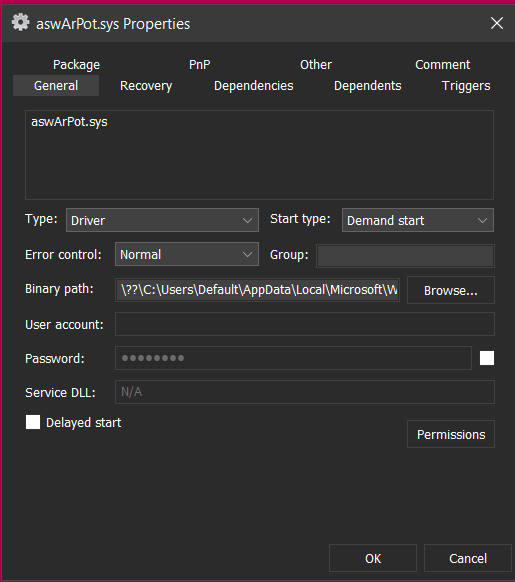
Task: Close the aswArPot.sys Properties dialog
Action: pos(496,23)
